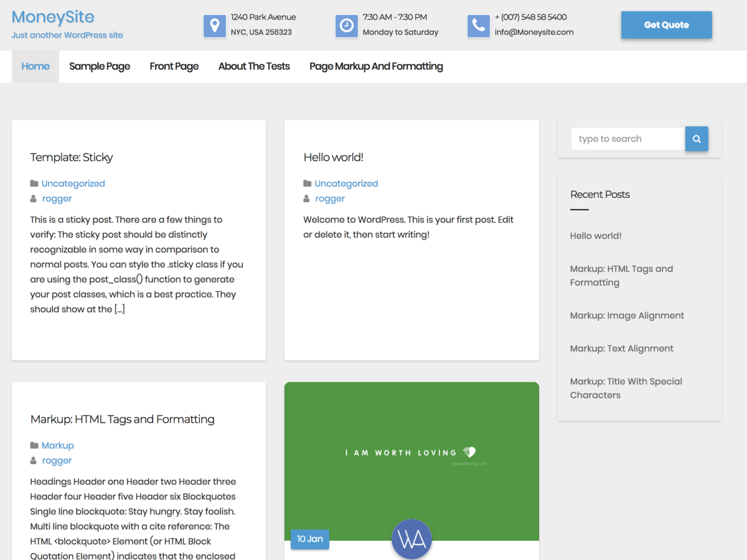
Task: Click the Get Quote button
Action: 666,25
